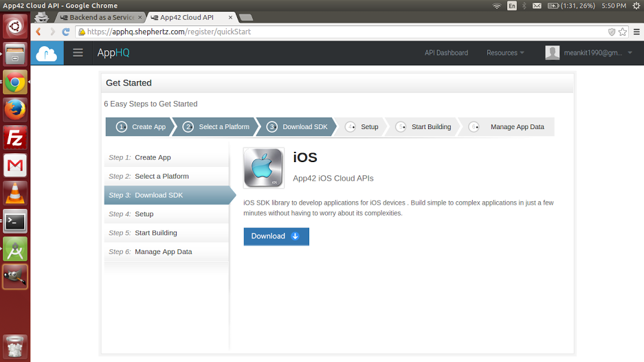Viewport: 644px width, 362px height.
Task: Click the 'Get Started' panel heading
Action: [129, 83]
